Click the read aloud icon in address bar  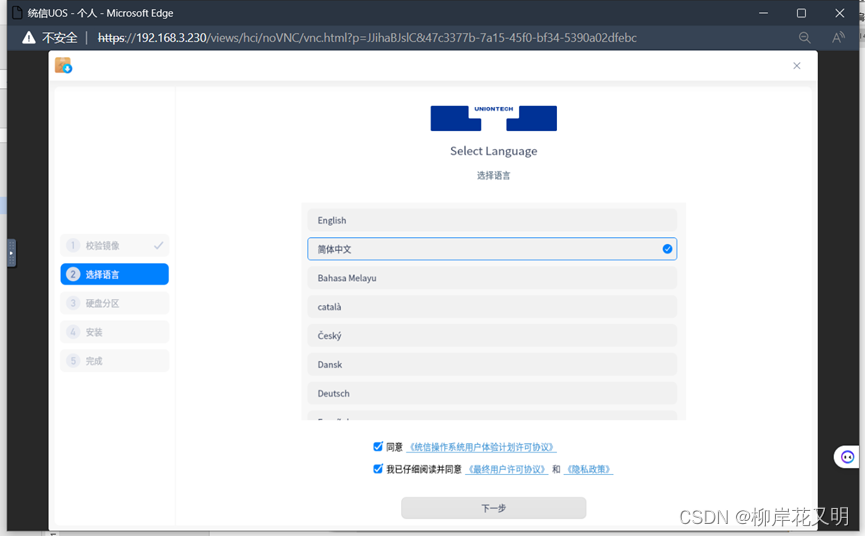[x=838, y=37]
